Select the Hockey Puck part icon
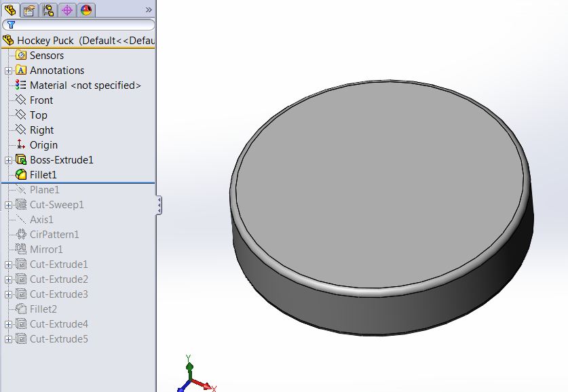The width and height of the screenshot is (568, 392). [x=8, y=40]
